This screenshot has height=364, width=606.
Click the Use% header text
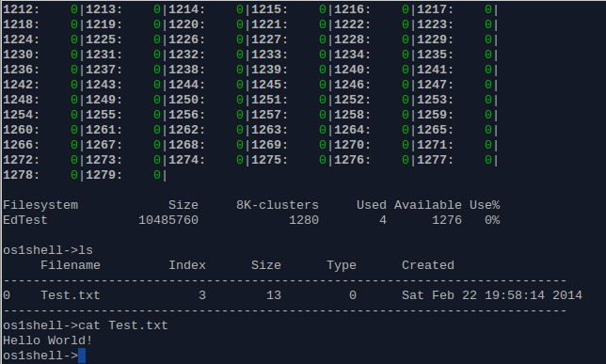pyautogui.click(x=485, y=205)
